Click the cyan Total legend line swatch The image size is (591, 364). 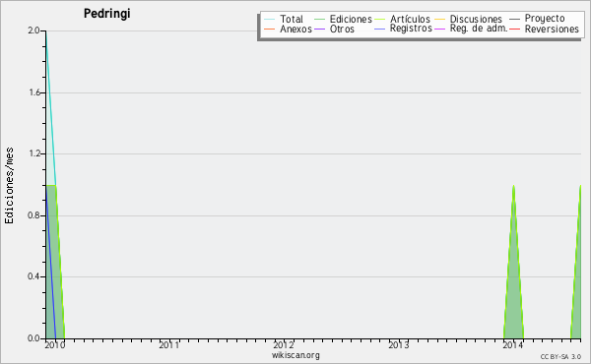tap(270, 20)
